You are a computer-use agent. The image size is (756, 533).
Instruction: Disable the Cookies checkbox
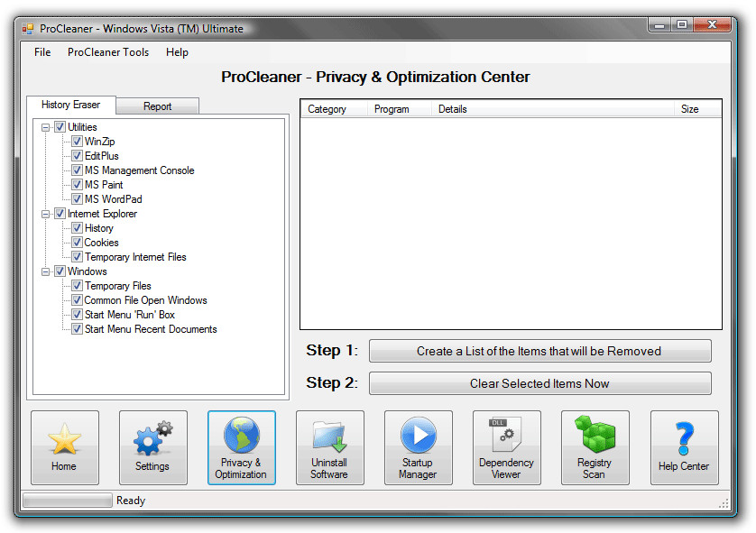(77, 243)
